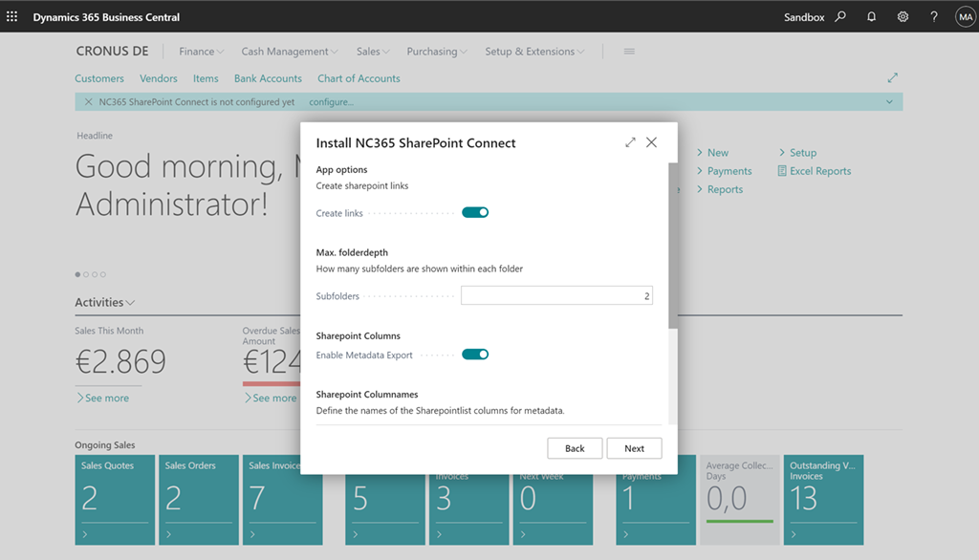Click the page expand arrows icon
This screenshot has width=979, height=560.
point(893,78)
